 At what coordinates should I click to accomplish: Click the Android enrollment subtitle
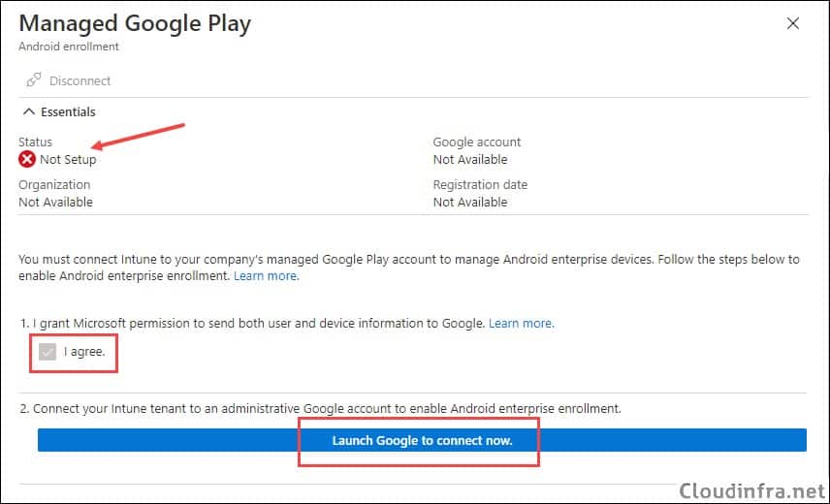tap(69, 47)
